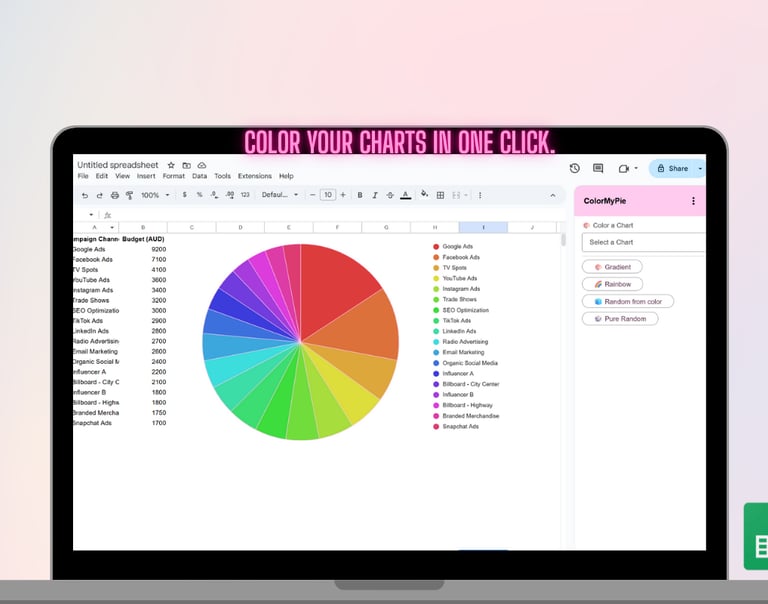This screenshot has height=604, width=768.
Task: Open the 123 number format menu
Action: coord(245,195)
